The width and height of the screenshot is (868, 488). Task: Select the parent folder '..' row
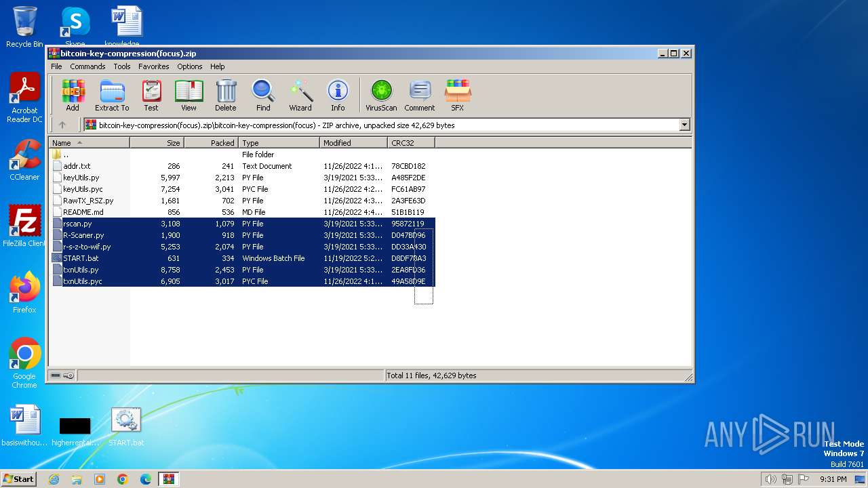click(243, 155)
